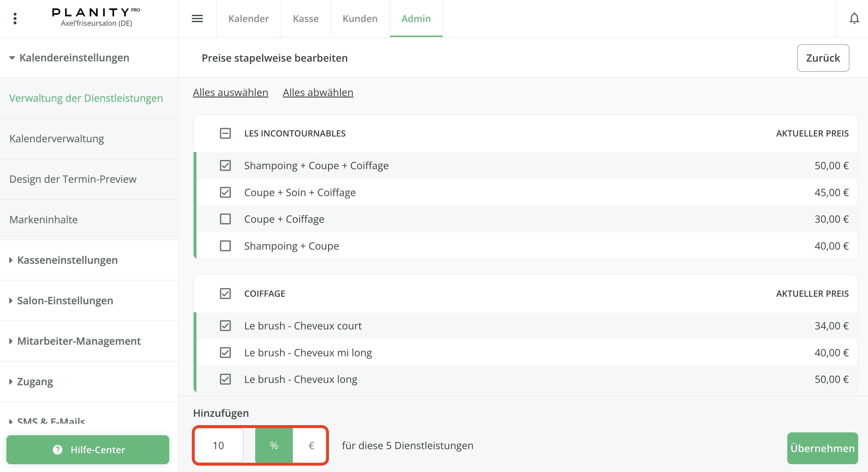Switch to the euro unit toggle
Screen dimensions: 868x472
point(311,445)
